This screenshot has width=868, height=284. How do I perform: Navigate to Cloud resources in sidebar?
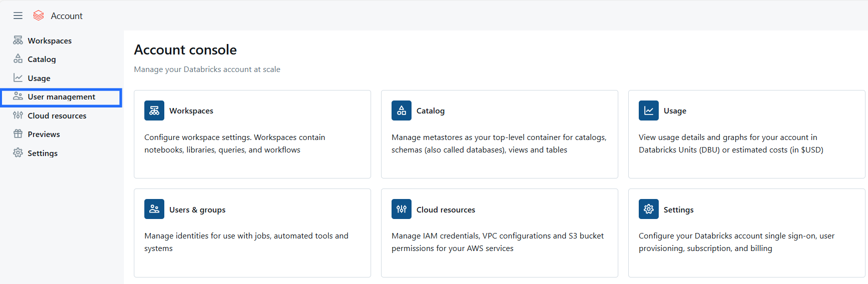[x=57, y=115]
